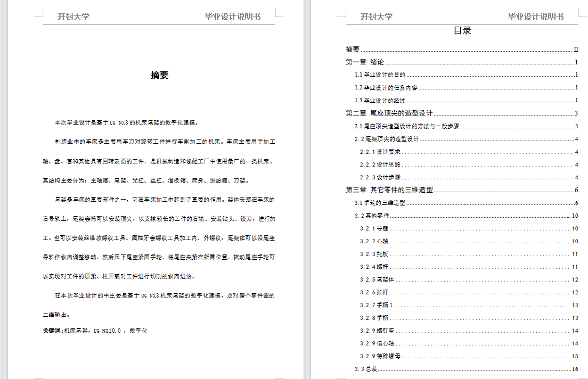Go to 第三章 其它零件的三维造型
The height and width of the screenshot is (379, 588).
[462, 190]
